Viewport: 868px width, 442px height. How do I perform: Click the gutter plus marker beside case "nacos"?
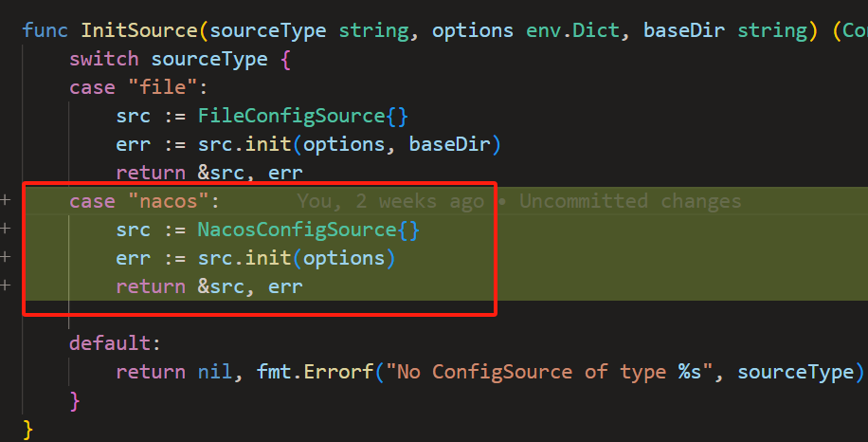tap(6, 200)
